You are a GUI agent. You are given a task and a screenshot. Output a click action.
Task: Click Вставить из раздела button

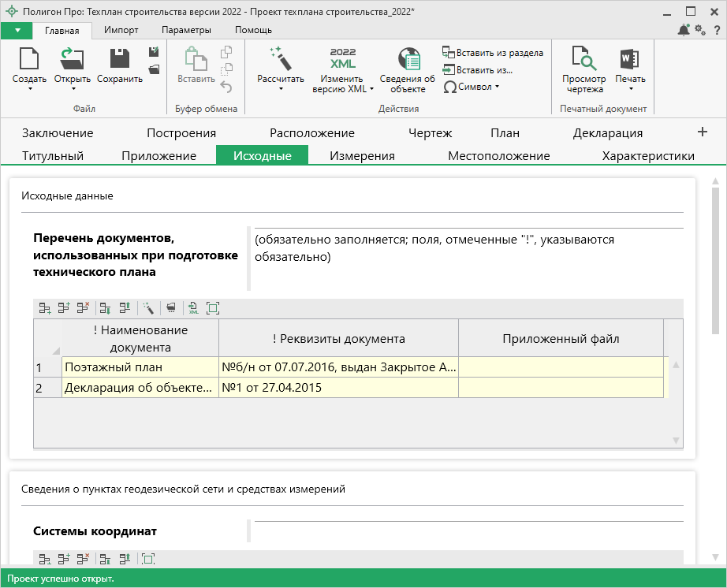pyautogui.click(x=493, y=53)
